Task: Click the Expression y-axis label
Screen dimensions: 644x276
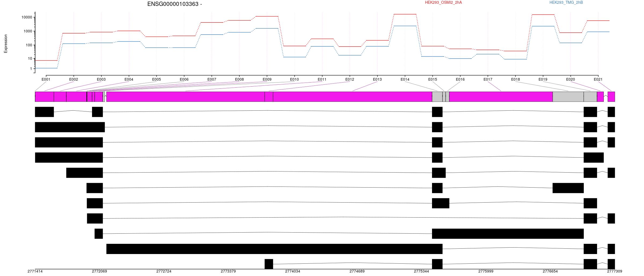Action: (x=6, y=44)
